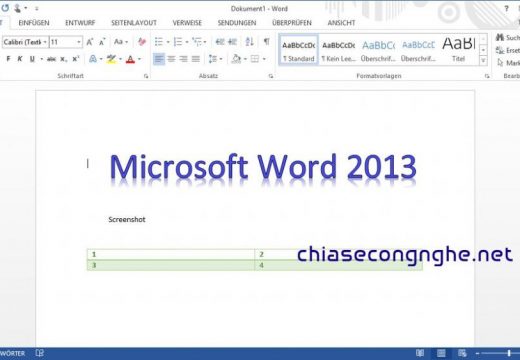
Task: Apply the Kein Leerraum style
Action: 338,50
